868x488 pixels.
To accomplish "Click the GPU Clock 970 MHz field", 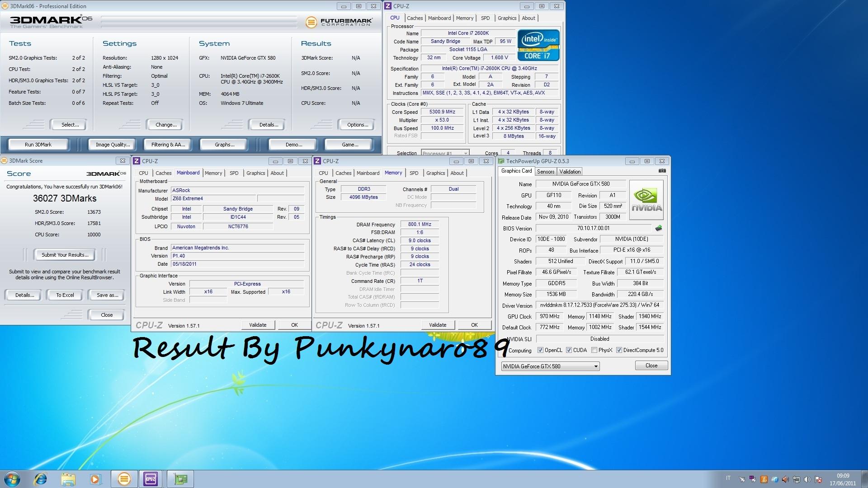I will point(549,316).
